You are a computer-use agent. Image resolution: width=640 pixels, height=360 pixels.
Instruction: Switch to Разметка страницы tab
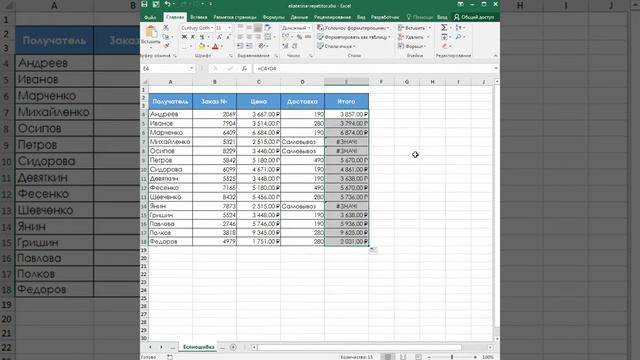[235, 17]
